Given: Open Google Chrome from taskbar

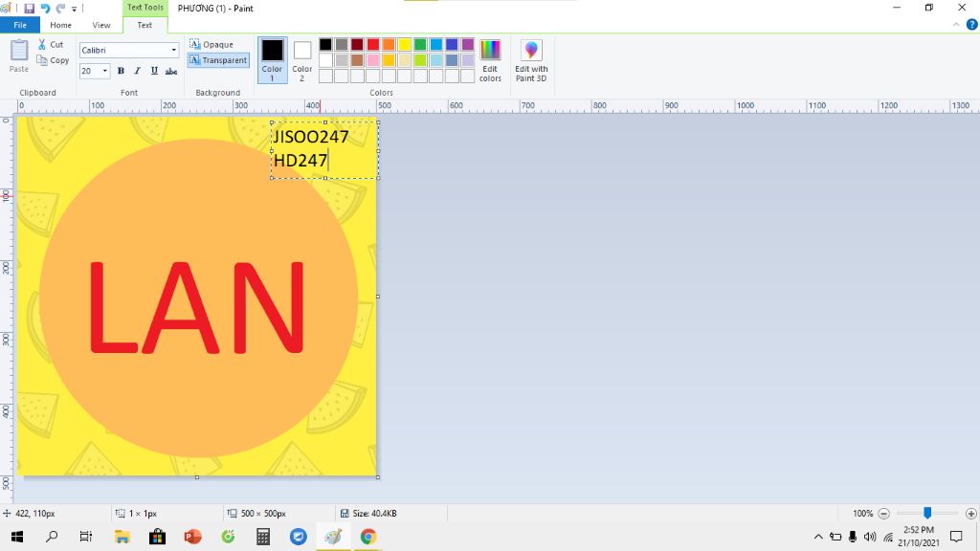Looking at the screenshot, I should pos(368,537).
